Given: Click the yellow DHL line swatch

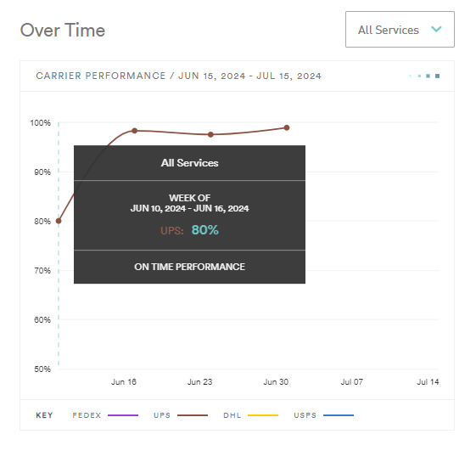Looking at the screenshot, I should pos(263,415).
